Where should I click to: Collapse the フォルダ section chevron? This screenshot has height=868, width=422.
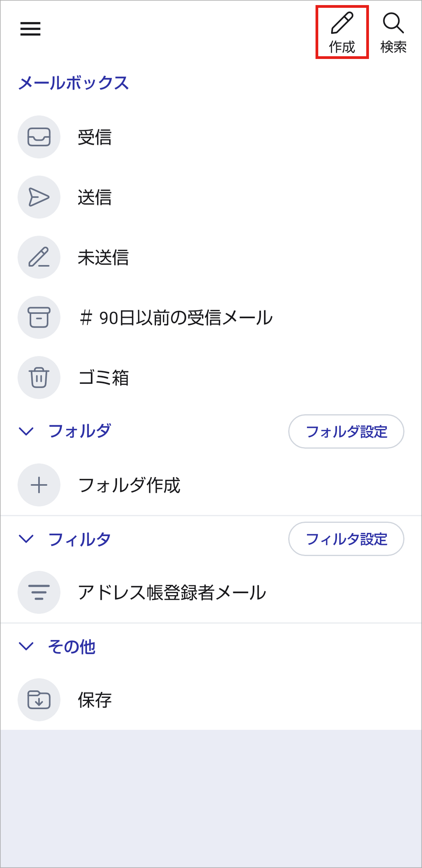point(26,431)
